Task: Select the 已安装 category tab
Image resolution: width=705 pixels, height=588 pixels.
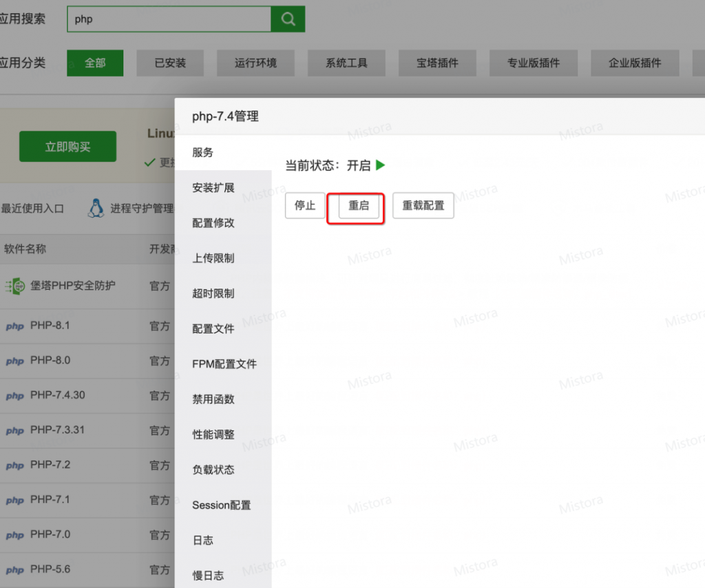Action: 170,63
